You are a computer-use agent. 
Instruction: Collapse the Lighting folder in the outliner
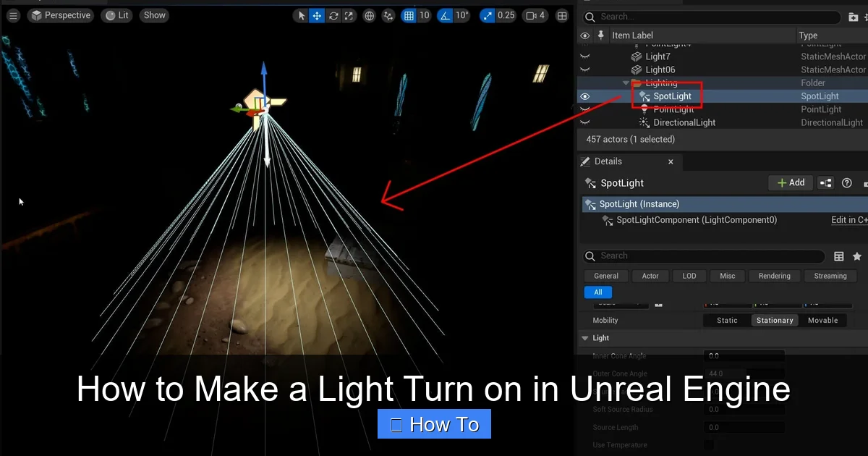625,83
